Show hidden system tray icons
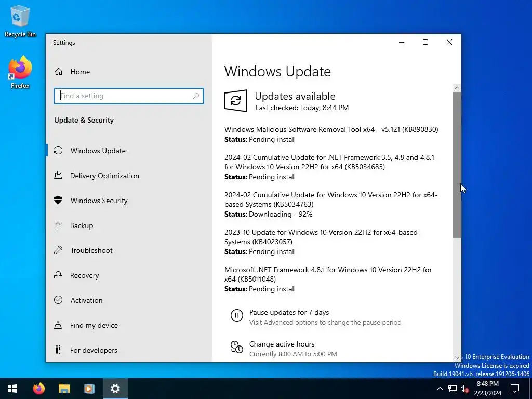The height and width of the screenshot is (399, 532). [440, 389]
